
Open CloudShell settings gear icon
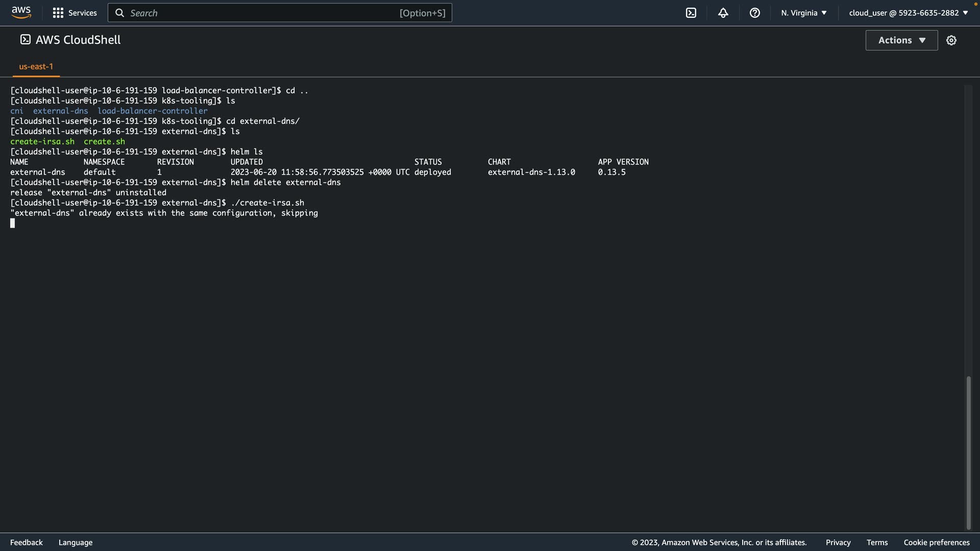951,40
